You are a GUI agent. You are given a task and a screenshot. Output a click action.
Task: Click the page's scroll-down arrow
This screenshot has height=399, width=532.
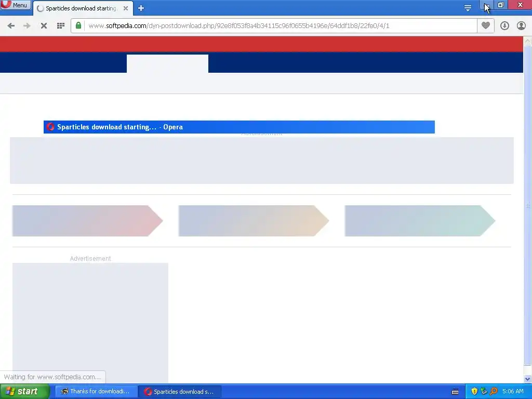528,379
